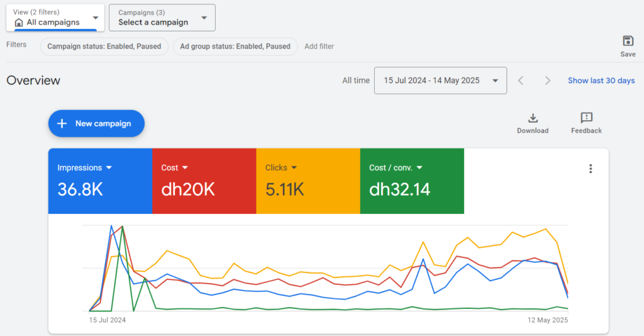Click the home icon in All campaigns
Screen dimensions: 644x336
19,23
